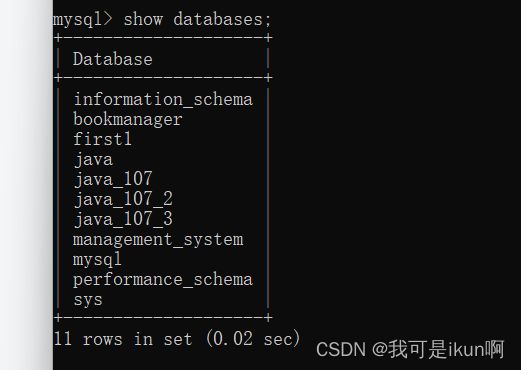Click the java_107 database entry
This screenshot has height=370, width=521.
[113, 179]
